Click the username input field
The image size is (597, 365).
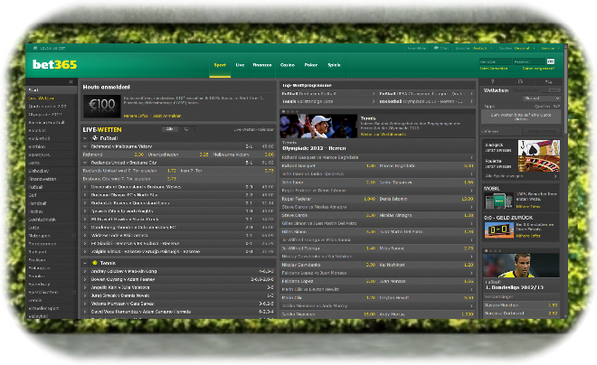coord(495,62)
